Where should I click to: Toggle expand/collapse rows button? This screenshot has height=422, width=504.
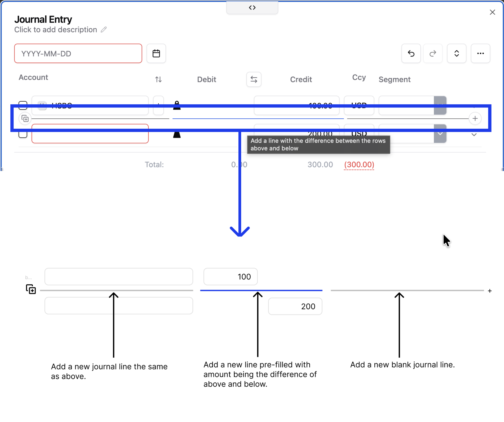tap(456, 53)
